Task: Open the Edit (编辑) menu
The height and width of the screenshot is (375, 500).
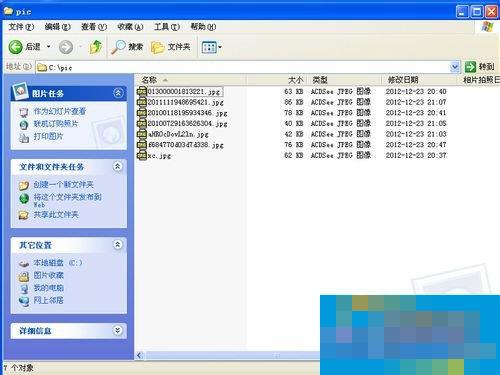Action: click(57, 27)
